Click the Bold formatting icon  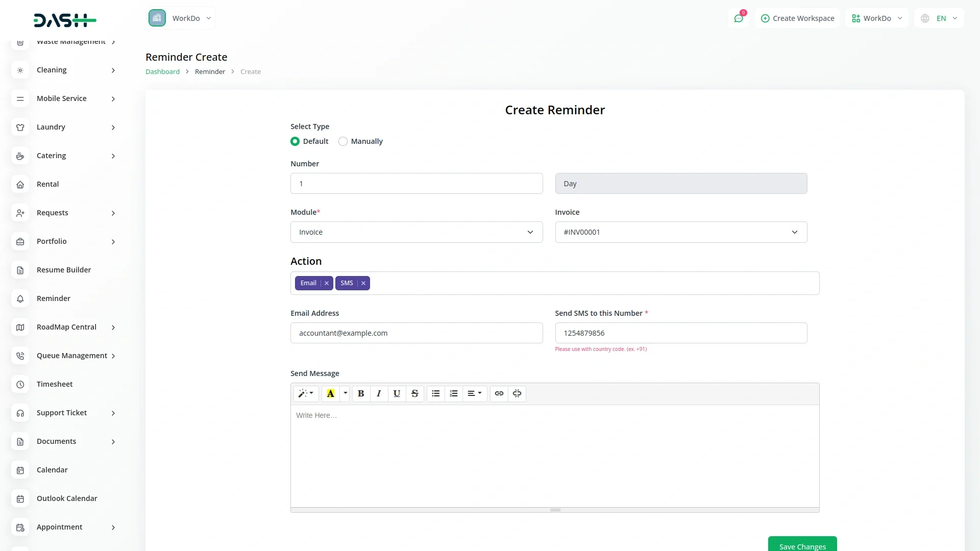pos(361,393)
